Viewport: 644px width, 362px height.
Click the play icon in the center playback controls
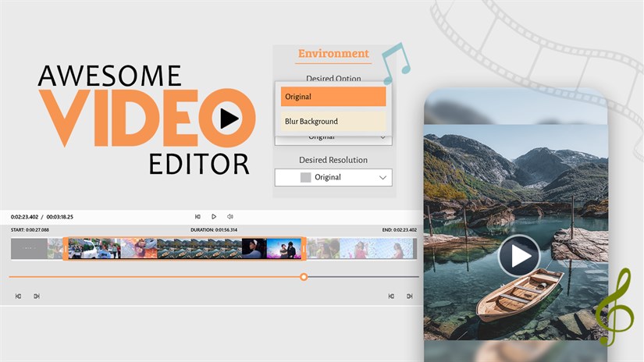coord(214,216)
